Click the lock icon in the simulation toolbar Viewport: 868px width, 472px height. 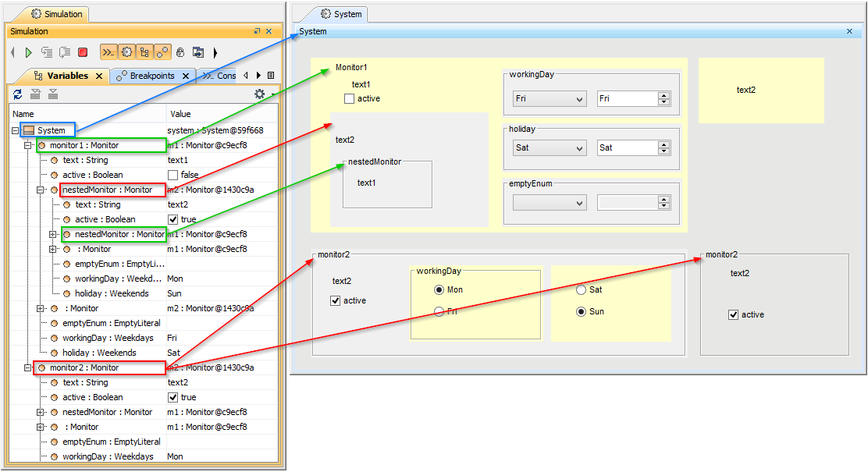click(180, 52)
